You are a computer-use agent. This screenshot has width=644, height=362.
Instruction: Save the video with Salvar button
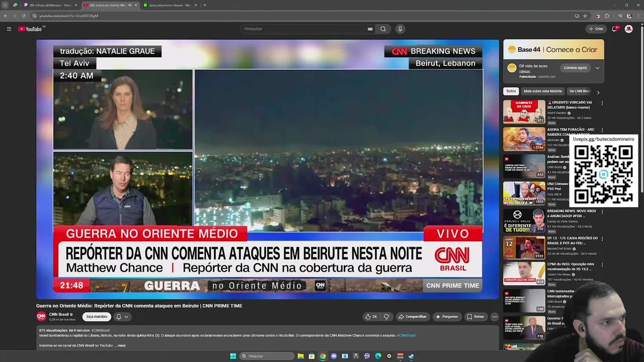click(475, 317)
